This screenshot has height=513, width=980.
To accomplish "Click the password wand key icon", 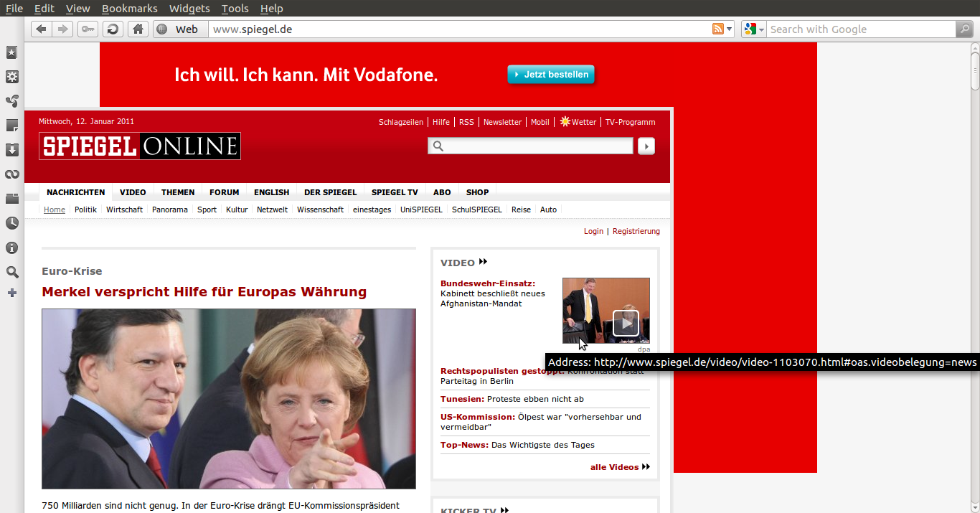I will 88,29.
